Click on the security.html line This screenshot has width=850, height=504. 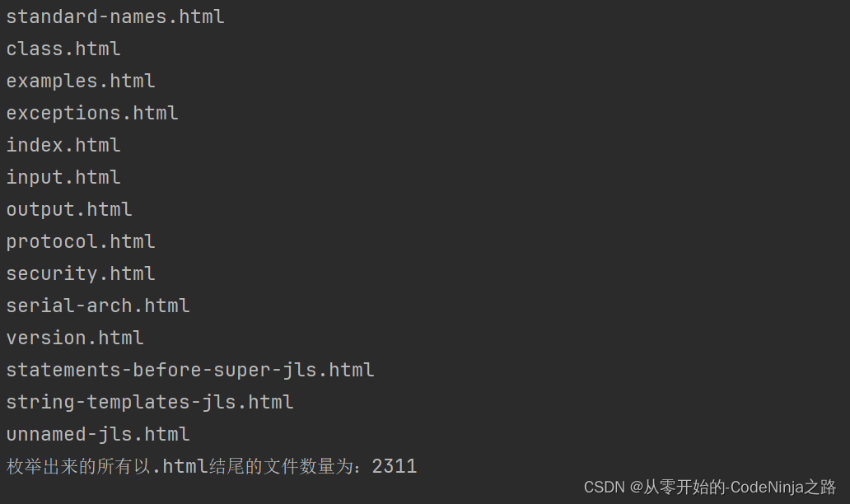click(x=81, y=274)
